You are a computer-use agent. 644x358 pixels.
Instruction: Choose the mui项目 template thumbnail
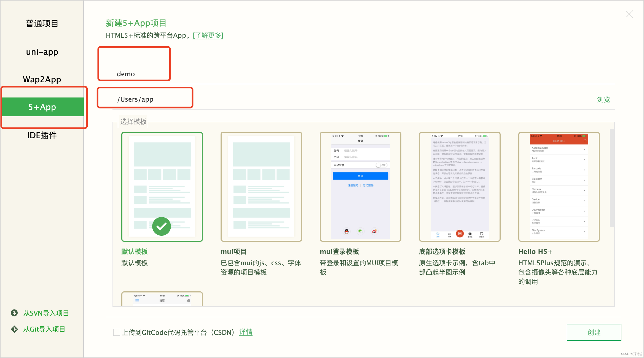pyautogui.click(x=261, y=186)
